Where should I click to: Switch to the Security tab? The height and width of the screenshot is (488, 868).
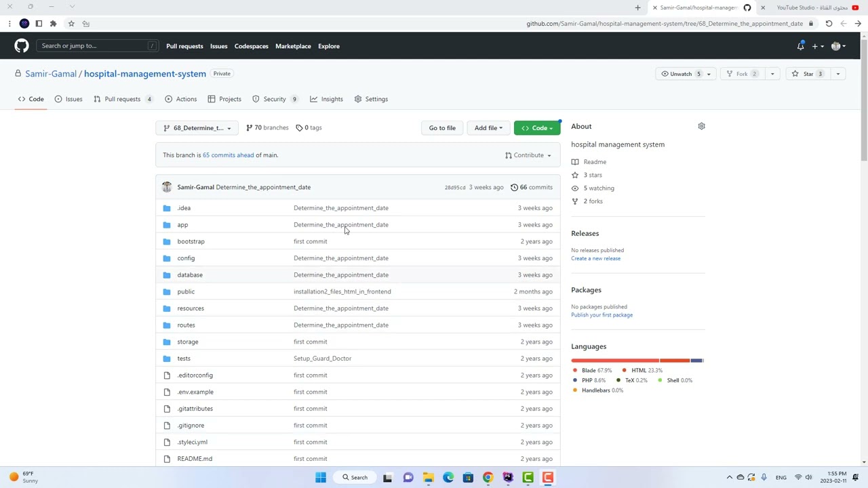coord(275,99)
